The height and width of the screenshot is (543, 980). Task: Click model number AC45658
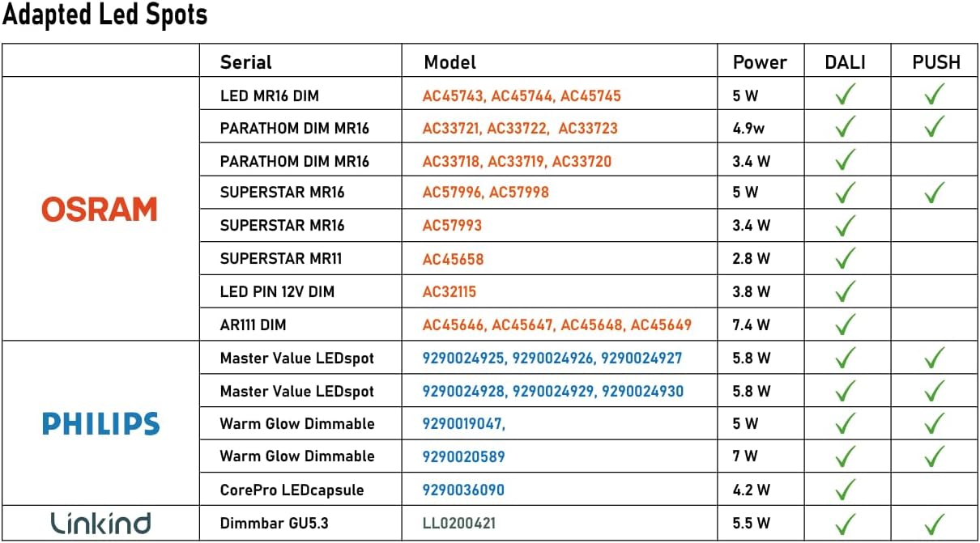(454, 259)
